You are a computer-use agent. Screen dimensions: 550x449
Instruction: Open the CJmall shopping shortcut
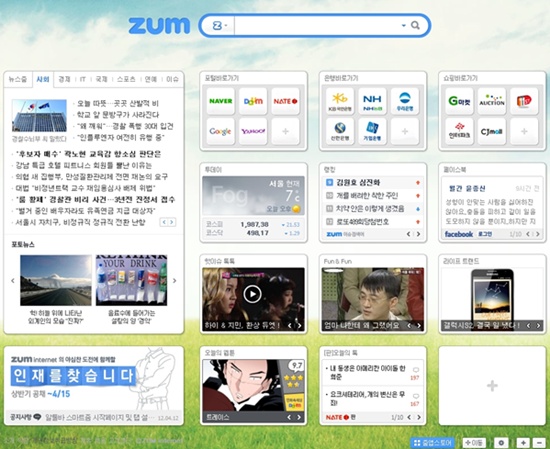tap(491, 131)
